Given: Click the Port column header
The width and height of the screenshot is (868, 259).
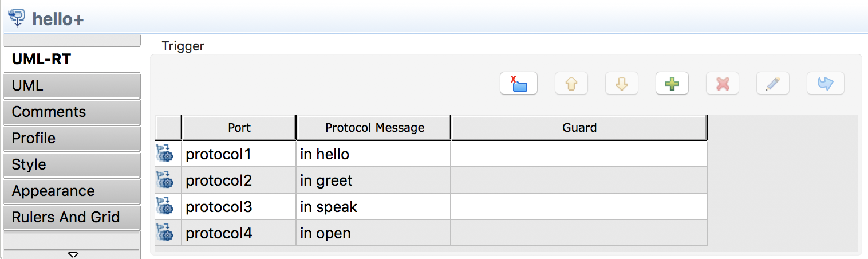Looking at the screenshot, I should coord(239,128).
